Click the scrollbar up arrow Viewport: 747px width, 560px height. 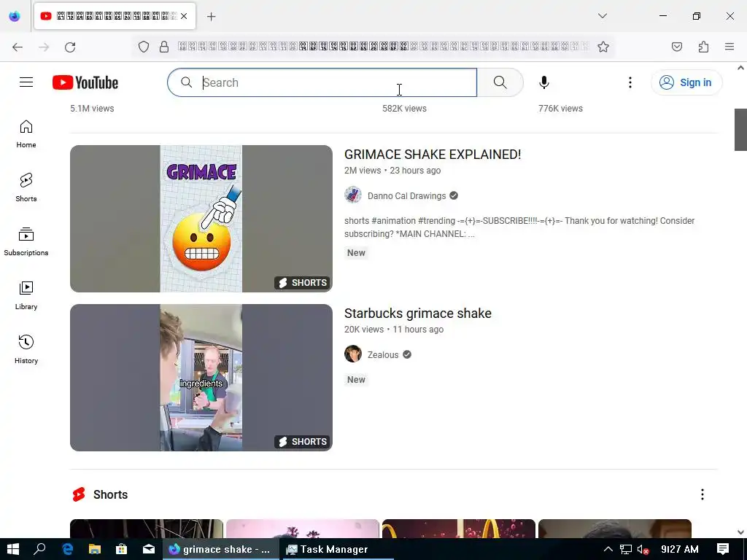pos(740,68)
